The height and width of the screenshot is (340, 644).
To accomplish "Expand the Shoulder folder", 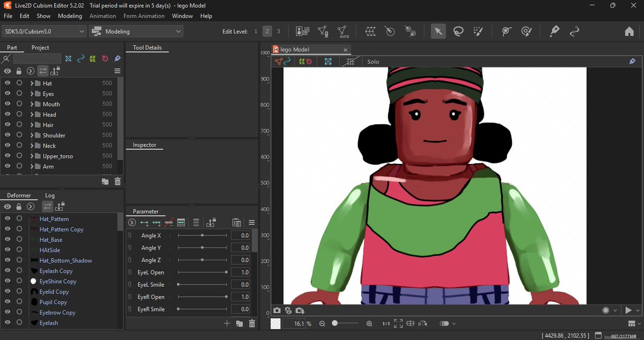I will pyautogui.click(x=32, y=135).
